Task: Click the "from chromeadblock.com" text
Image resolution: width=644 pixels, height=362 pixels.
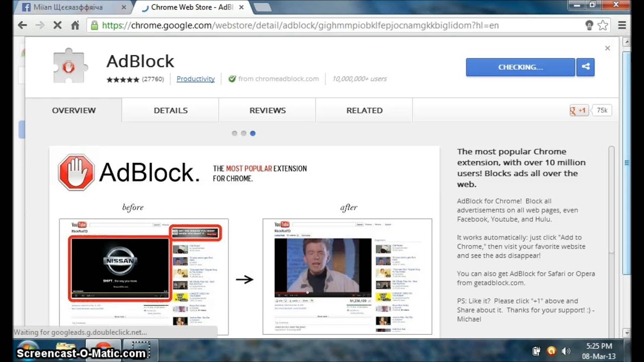Action: (x=279, y=79)
